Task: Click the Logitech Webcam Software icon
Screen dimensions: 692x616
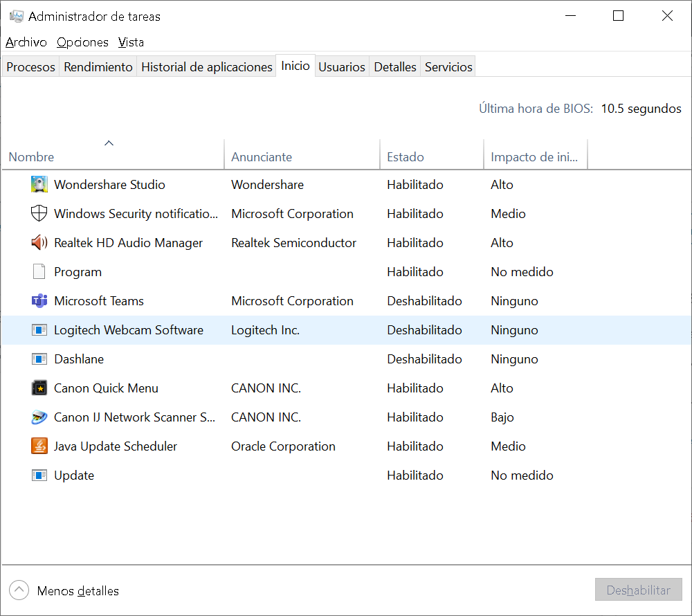Action: click(x=39, y=330)
